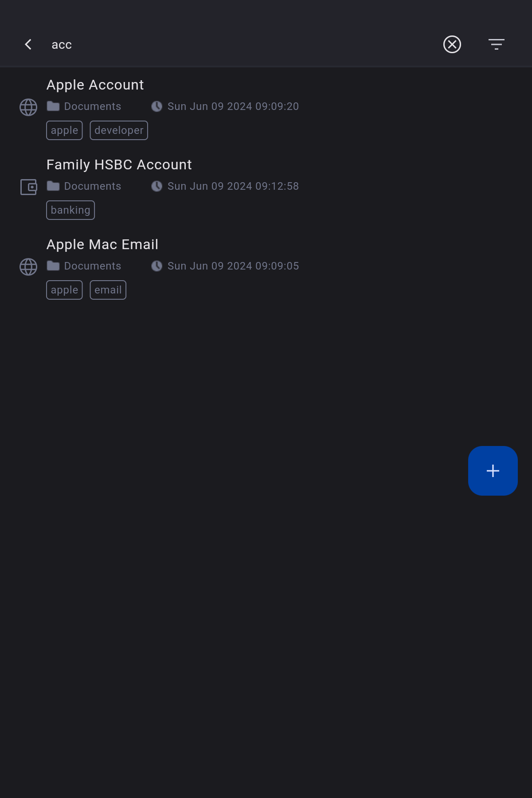
Task: Open the filter options icon
Action: [x=497, y=44]
